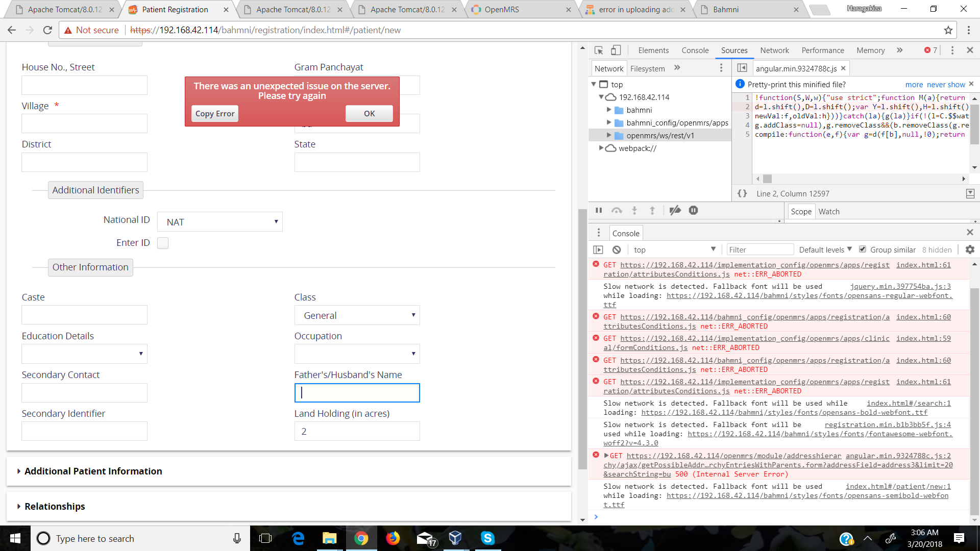Image resolution: width=980 pixels, height=551 pixels.
Task: Deactivate breakpoints icon in debugger toolbar
Action: (x=675, y=211)
